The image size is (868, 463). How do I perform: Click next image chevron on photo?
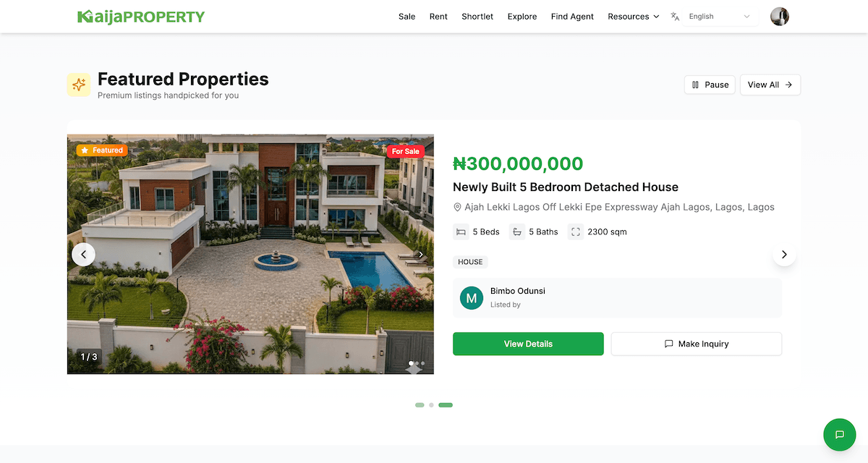[421, 254]
